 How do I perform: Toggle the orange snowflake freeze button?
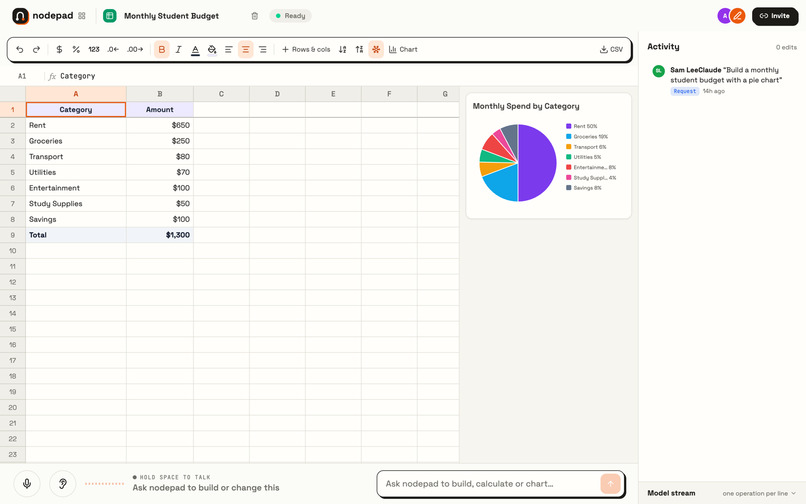(x=376, y=49)
